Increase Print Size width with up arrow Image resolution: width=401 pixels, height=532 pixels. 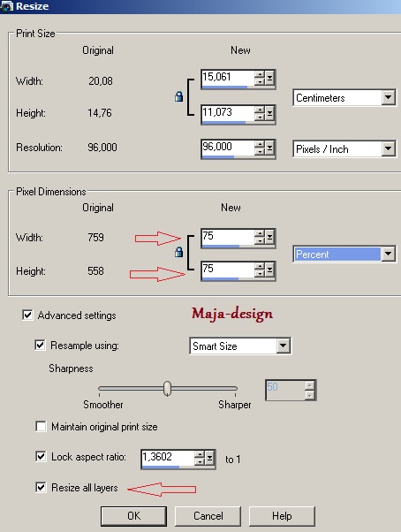point(260,74)
